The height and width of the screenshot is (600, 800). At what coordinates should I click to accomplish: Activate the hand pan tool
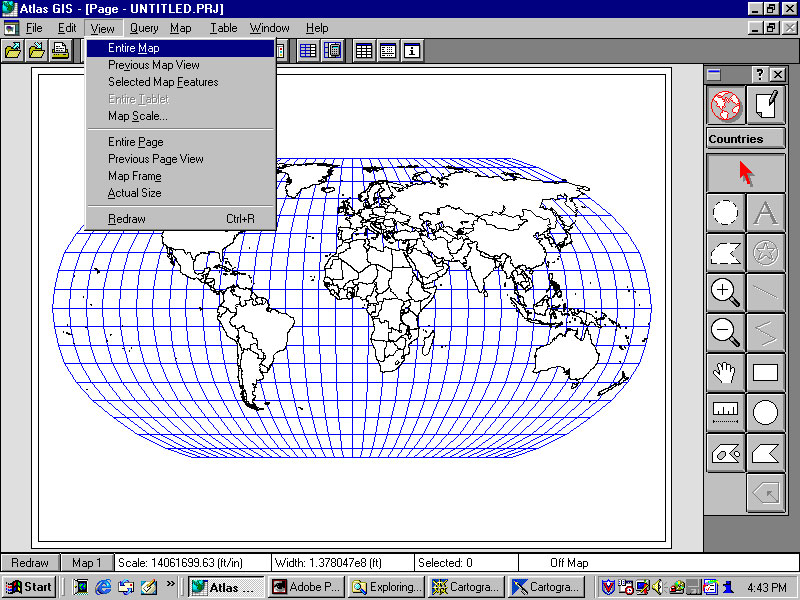[726, 373]
